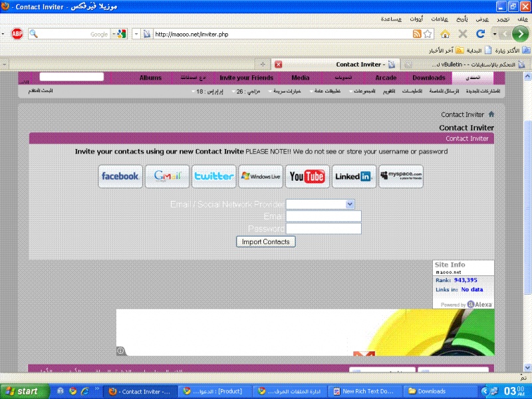Open the URL bar history dropdown arrow
This screenshot has width=532, height=399.
[136, 33]
